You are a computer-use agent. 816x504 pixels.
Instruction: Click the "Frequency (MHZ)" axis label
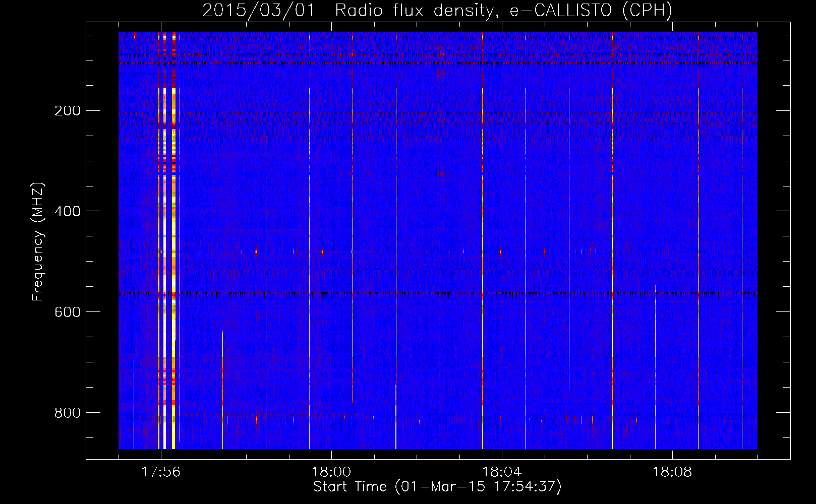click(38, 242)
